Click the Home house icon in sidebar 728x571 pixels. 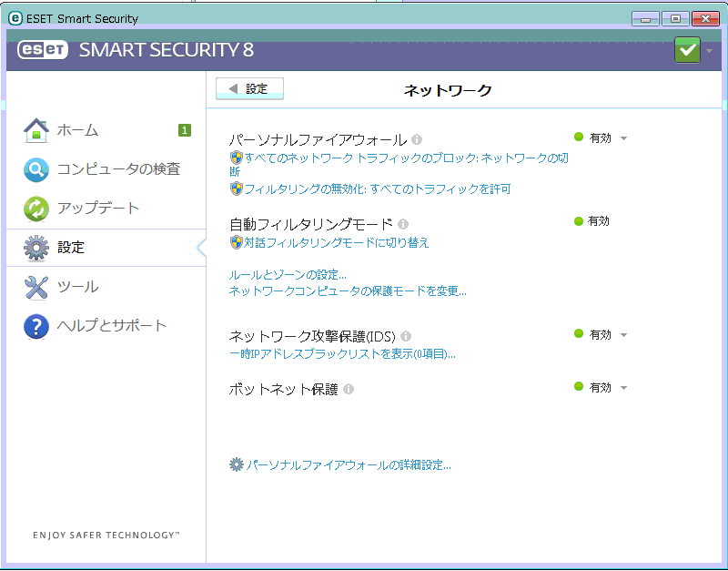(36, 130)
